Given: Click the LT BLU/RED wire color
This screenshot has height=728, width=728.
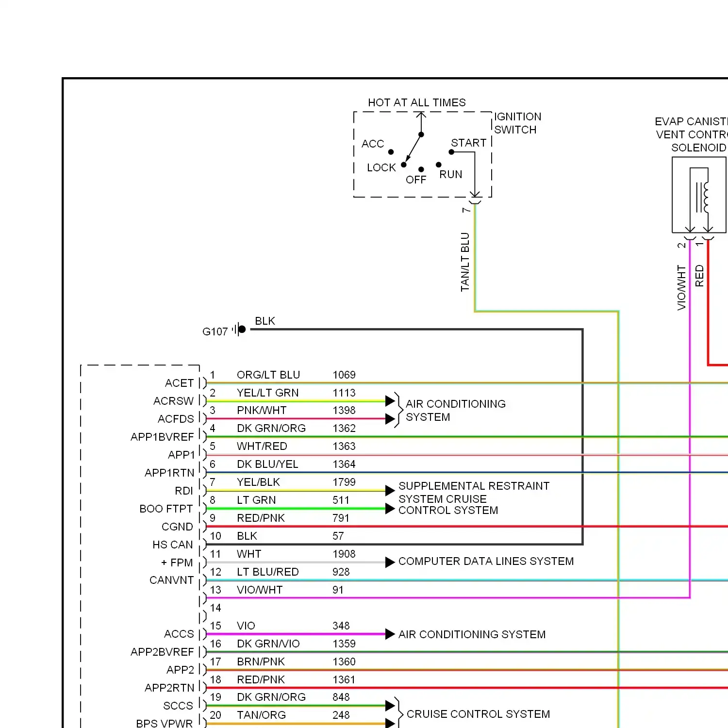Looking at the screenshot, I should [x=268, y=572].
